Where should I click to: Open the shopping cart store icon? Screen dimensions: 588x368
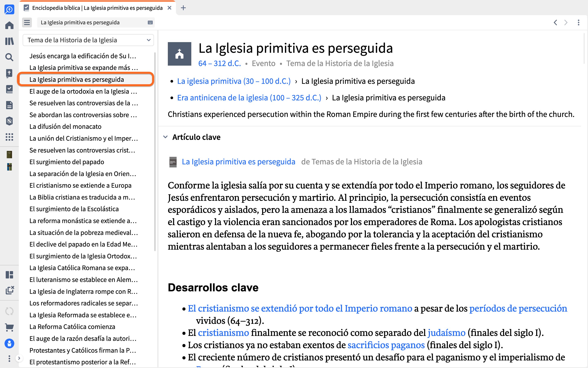click(x=9, y=327)
